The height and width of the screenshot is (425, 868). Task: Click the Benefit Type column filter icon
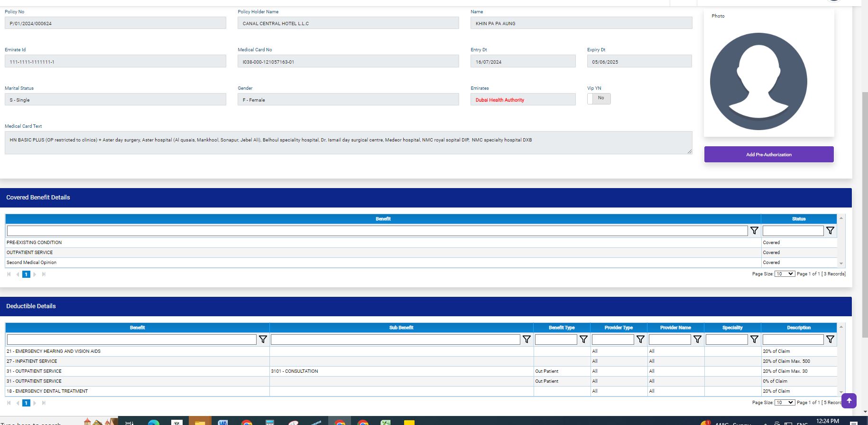click(583, 340)
